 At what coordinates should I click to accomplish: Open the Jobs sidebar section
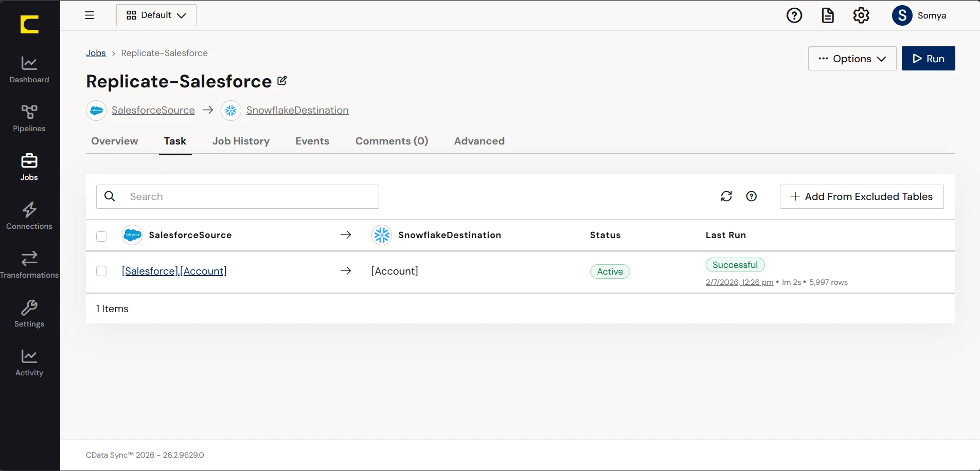(29, 168)
